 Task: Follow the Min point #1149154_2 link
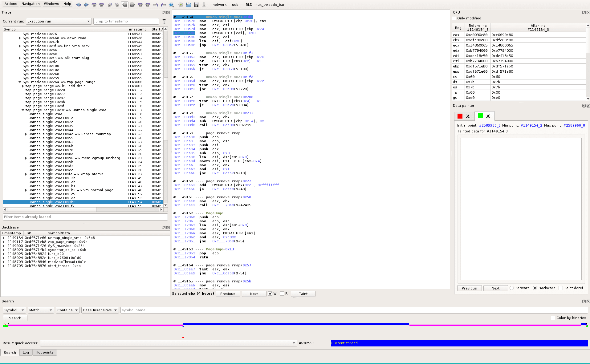531,125
